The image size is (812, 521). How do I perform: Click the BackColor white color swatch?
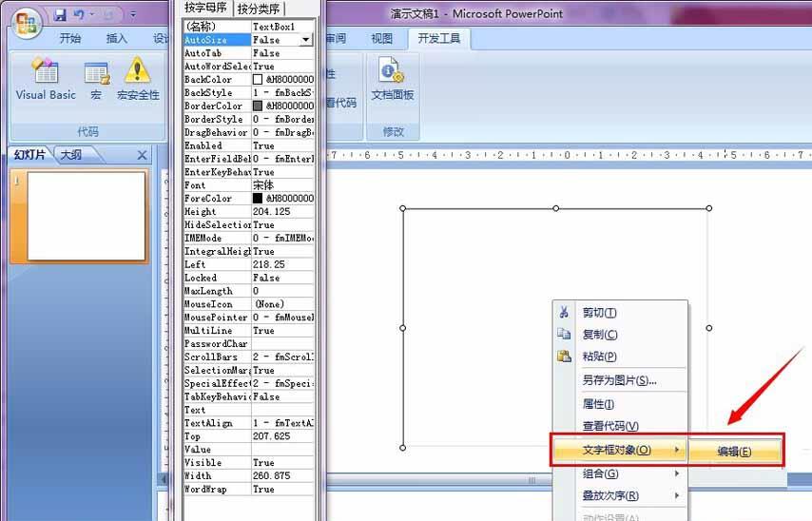pyautogui.click(x=258, y=80)
